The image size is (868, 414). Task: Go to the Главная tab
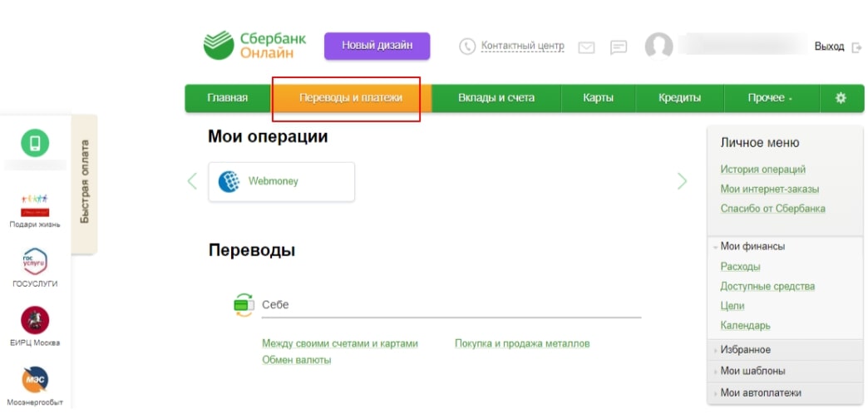tap(228, 98)
